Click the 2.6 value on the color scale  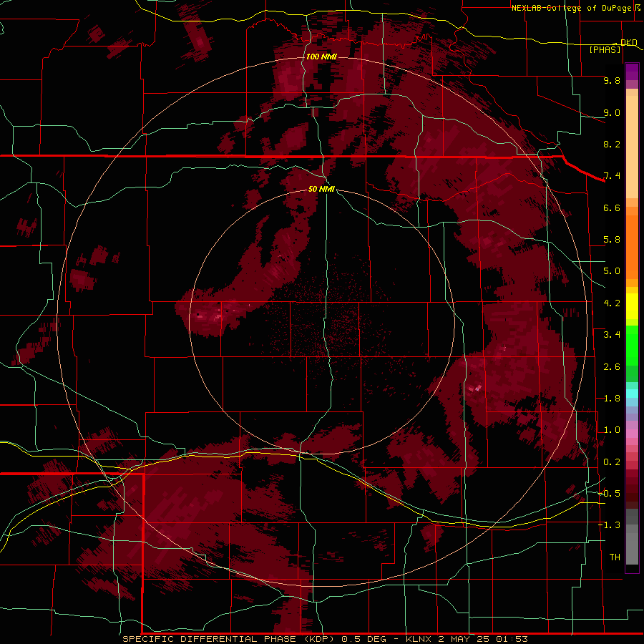click(612, 367)
